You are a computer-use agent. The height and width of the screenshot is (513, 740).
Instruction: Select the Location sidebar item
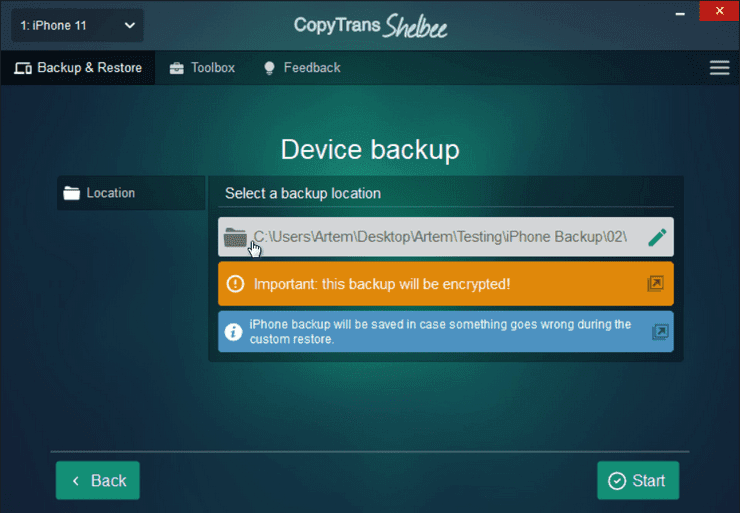click(x=131, y=193)
